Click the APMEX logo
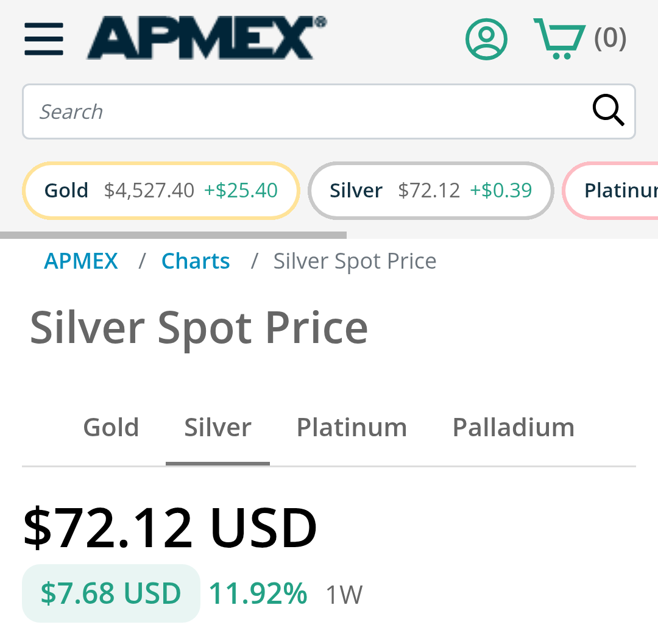The height and width of the screenshot is (644, 658). click(x=206, y=38)
